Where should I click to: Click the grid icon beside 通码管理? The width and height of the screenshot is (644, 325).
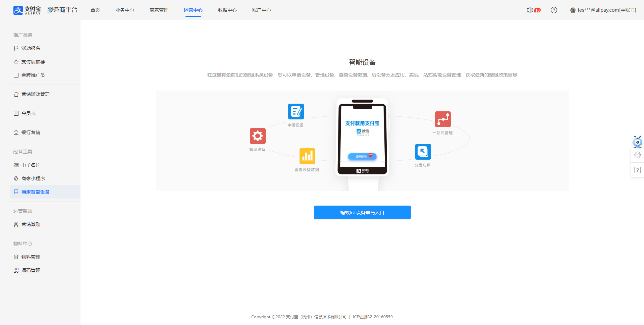[x=16, y=270]
